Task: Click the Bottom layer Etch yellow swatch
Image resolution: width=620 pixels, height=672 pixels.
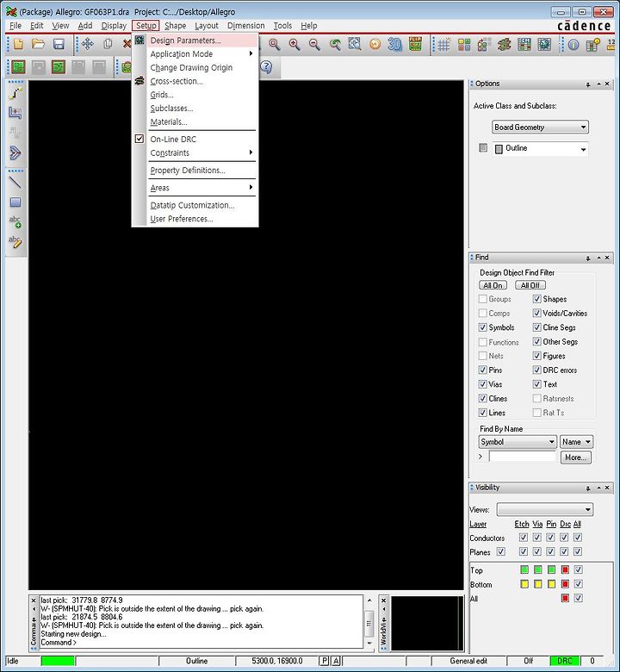Action: pyautogui.click(x=524, y=584)
